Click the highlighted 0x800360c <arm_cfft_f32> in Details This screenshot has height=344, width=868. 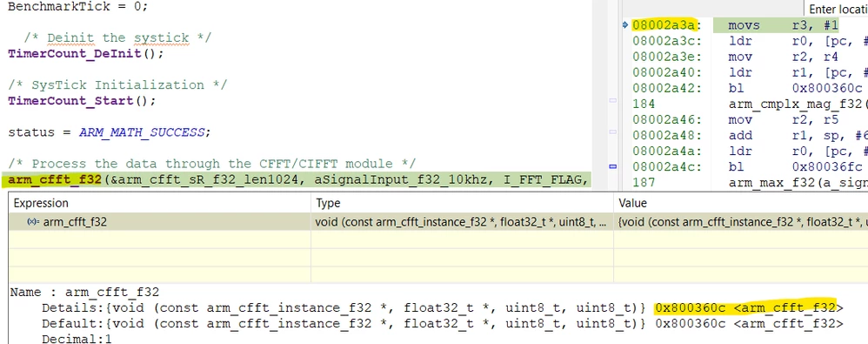click(749, 307)
